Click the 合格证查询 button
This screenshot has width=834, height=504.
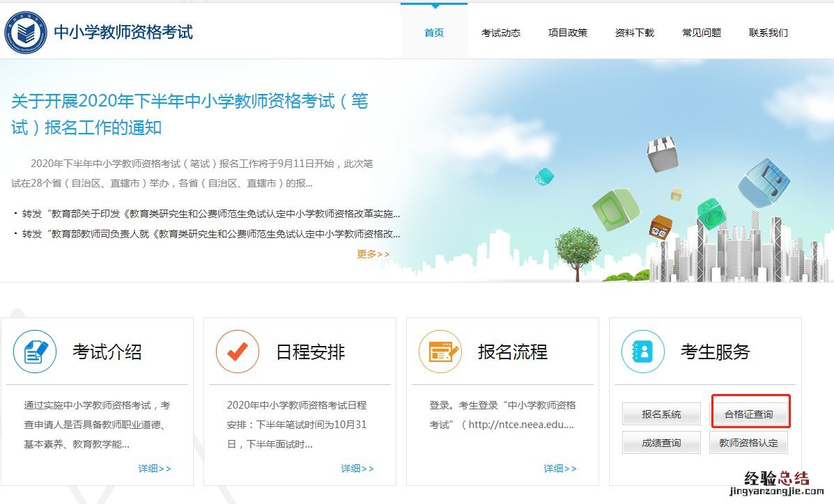[748, 414]
